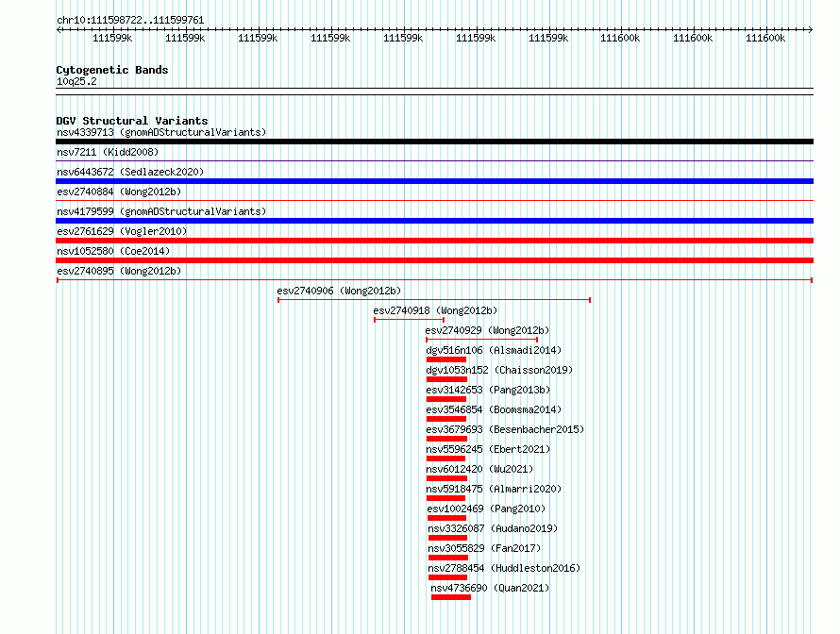Click the blue bar under nsv6443672
Screen dimensions: 840x634
434,181
